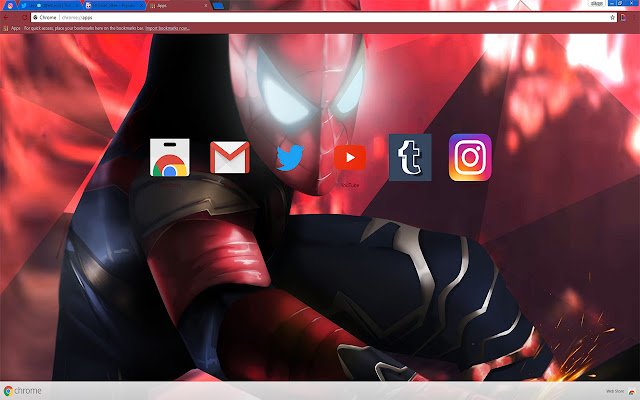Launch the YouTube app
Viewport: 640px width, 400px height.
point(350,157)
